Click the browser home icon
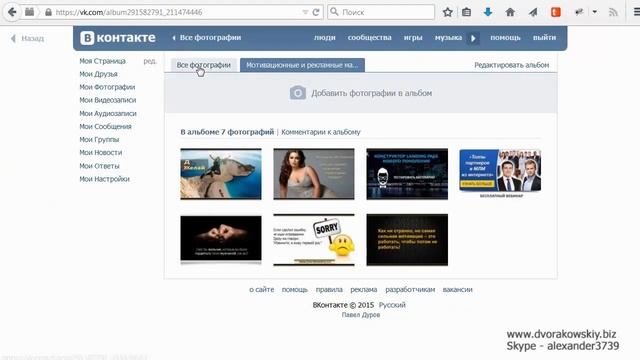This screenshot has width=640, height=360. coord(510,12)
